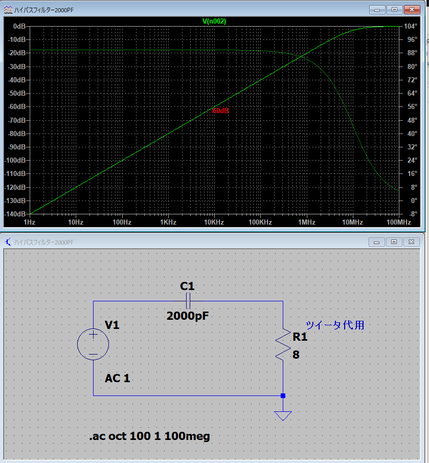Click the 100MHz label on frequency axis
Screen dimensions: 429x463
coord(399,222)
